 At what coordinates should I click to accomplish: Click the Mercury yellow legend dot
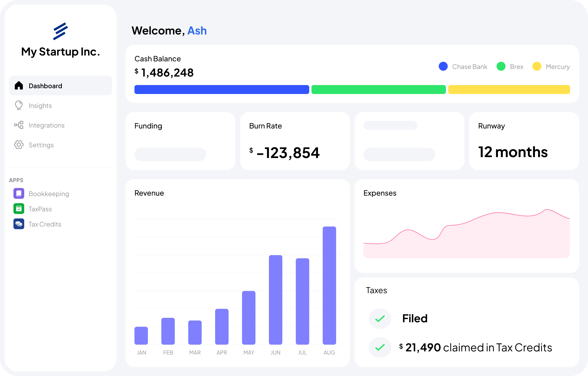point(537,66)
